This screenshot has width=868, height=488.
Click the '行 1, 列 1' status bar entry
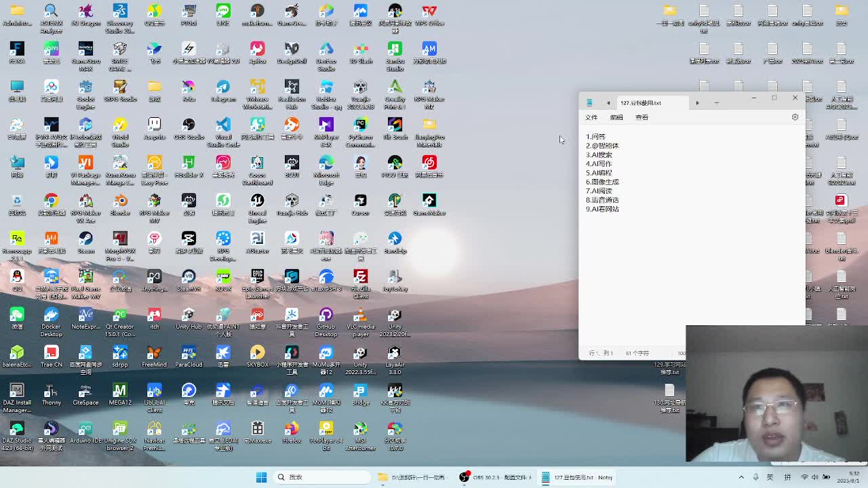click(x=601, y=353)
